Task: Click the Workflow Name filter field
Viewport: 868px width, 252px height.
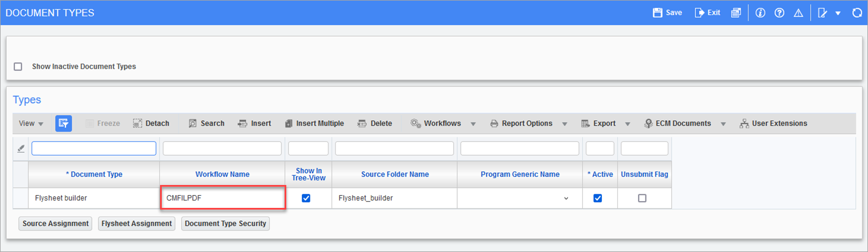Action: pyautogui.click(x=223, y=148)
